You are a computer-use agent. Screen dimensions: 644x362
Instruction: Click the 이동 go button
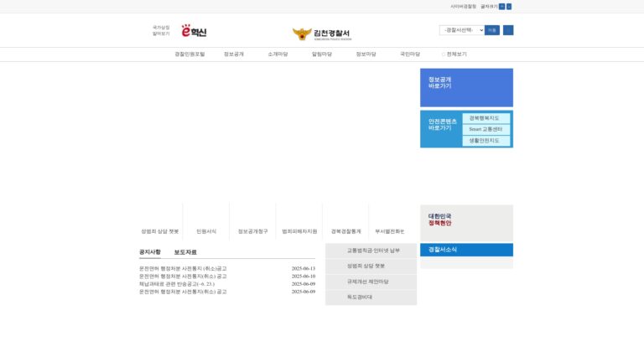(492, 30)
